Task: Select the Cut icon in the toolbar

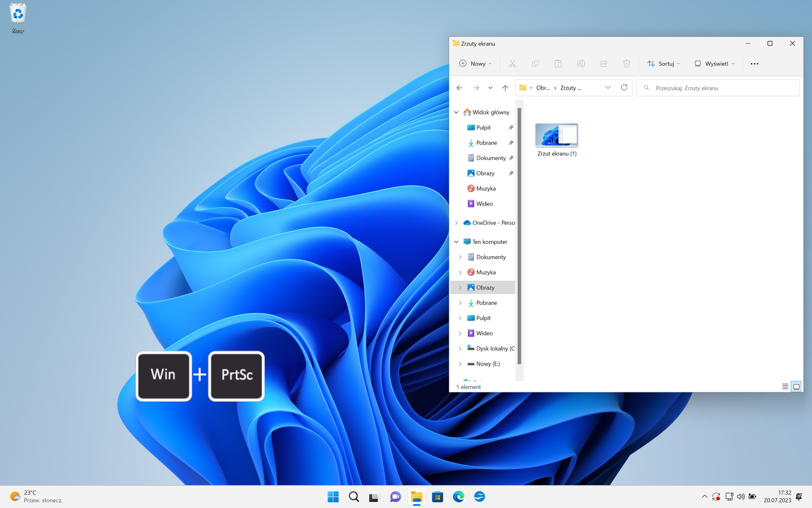Action: pos(512,63)
